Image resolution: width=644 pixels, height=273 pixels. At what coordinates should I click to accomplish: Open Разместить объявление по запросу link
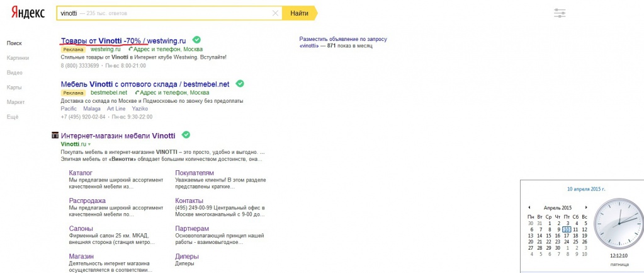tap(343, 39)
